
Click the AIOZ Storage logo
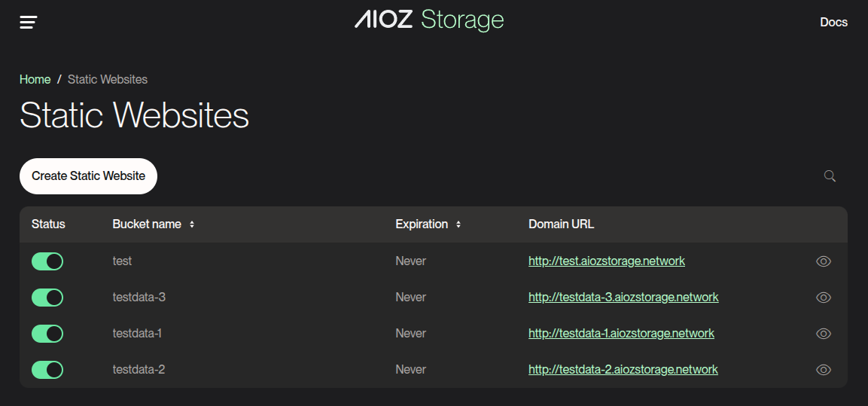429,20
